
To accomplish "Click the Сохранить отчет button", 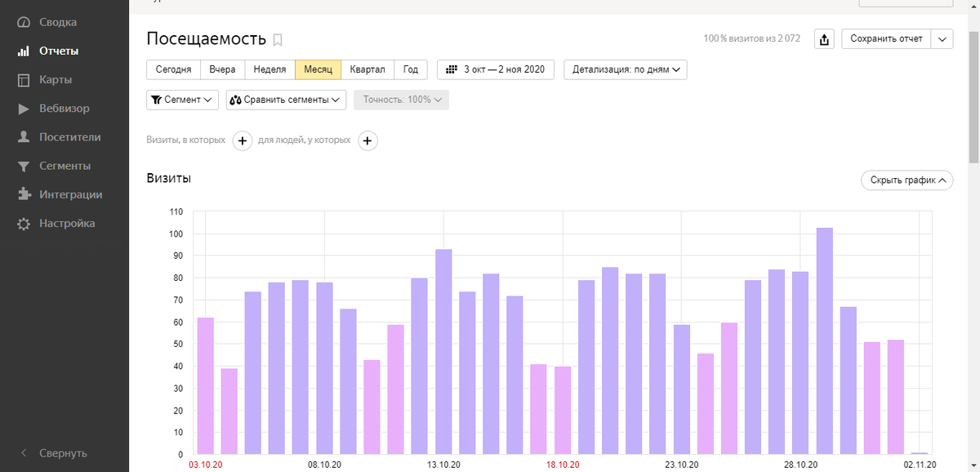I will pyautogui.click(x=886, y=39).
